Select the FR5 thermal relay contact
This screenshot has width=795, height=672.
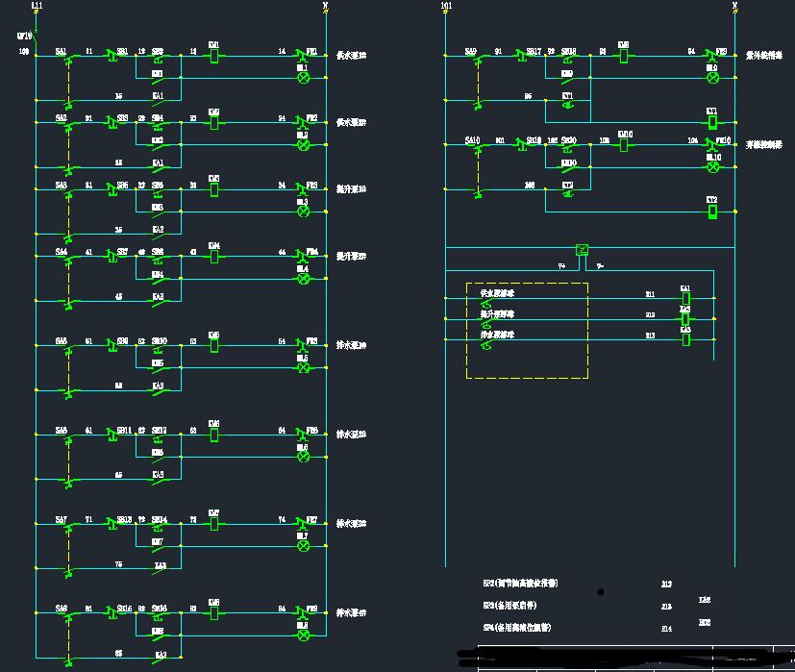click(303, 345)
